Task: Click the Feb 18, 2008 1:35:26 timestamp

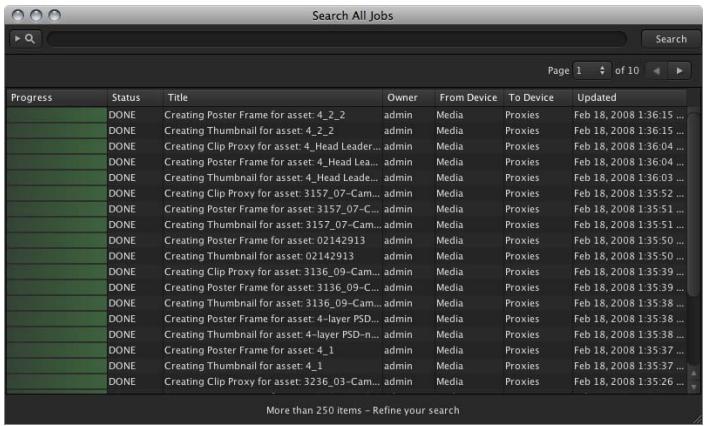Action: [629, 382]
